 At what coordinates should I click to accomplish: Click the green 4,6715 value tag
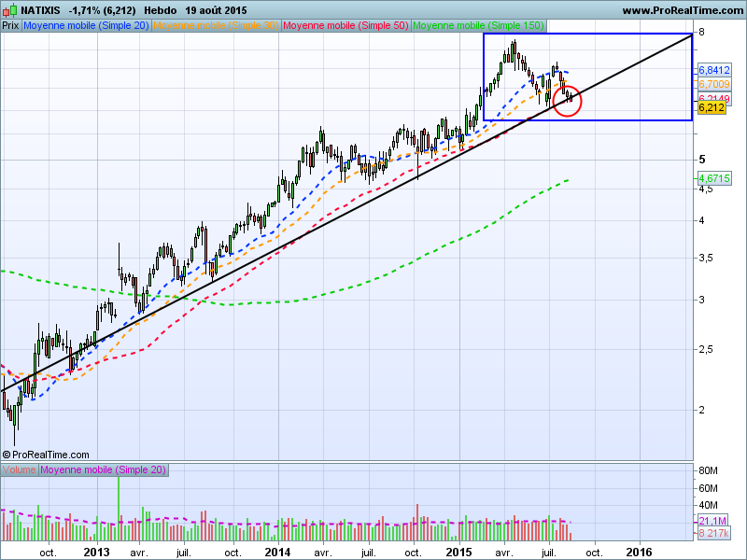pyautogui.click(x=714, y=178)
